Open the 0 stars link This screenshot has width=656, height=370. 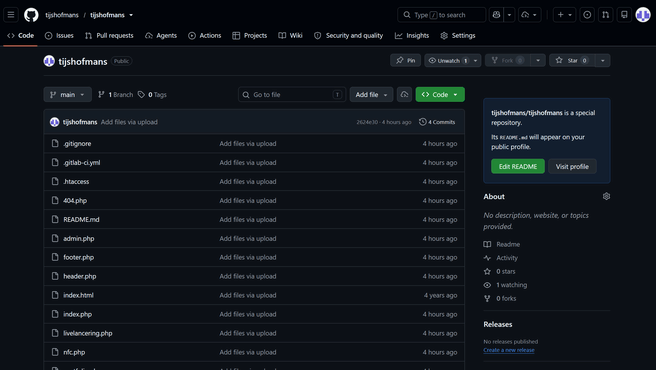pyautogui.click(x=500, y=271)
